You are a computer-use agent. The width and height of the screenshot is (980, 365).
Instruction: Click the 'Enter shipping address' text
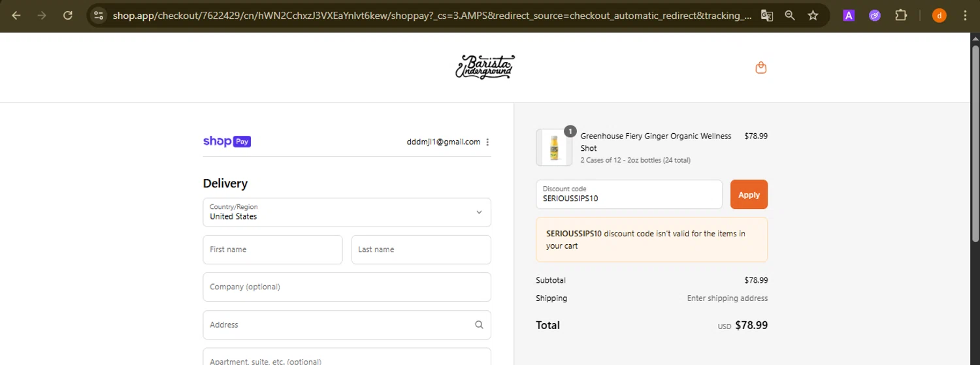tap(727, 298)
